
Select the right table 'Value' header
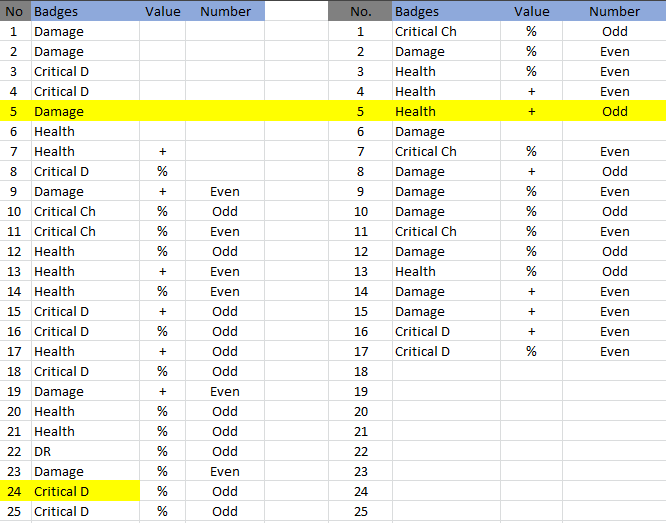point(531,11)
